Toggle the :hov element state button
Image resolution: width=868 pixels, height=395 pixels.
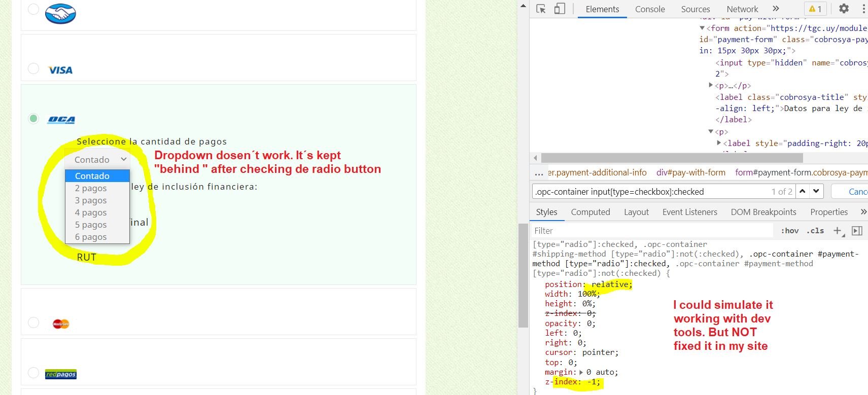click(x=789, y=231)
